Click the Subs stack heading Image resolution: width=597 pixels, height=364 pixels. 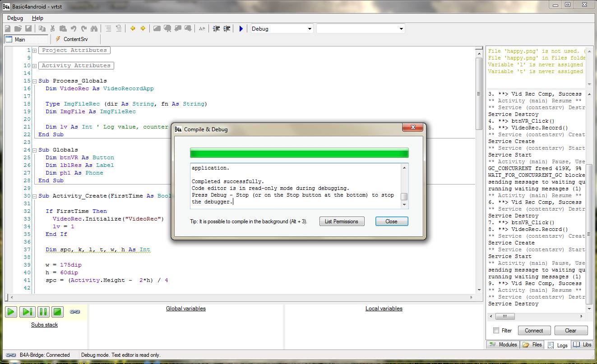point(44,325)
